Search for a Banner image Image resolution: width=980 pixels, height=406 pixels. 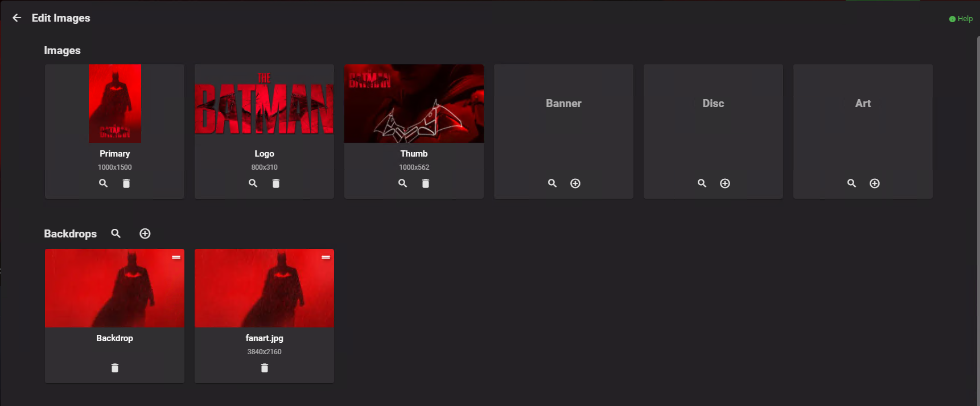click(552, 183)
